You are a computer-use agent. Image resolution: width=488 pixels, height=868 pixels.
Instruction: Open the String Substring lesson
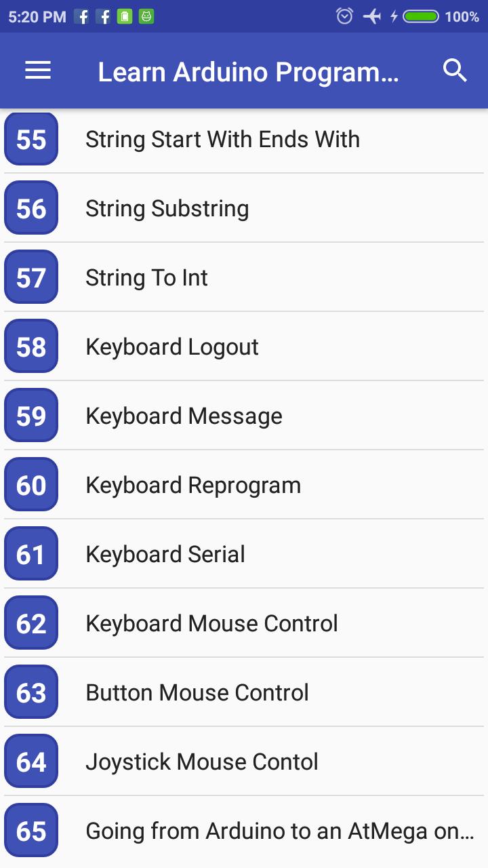(167, 209)
